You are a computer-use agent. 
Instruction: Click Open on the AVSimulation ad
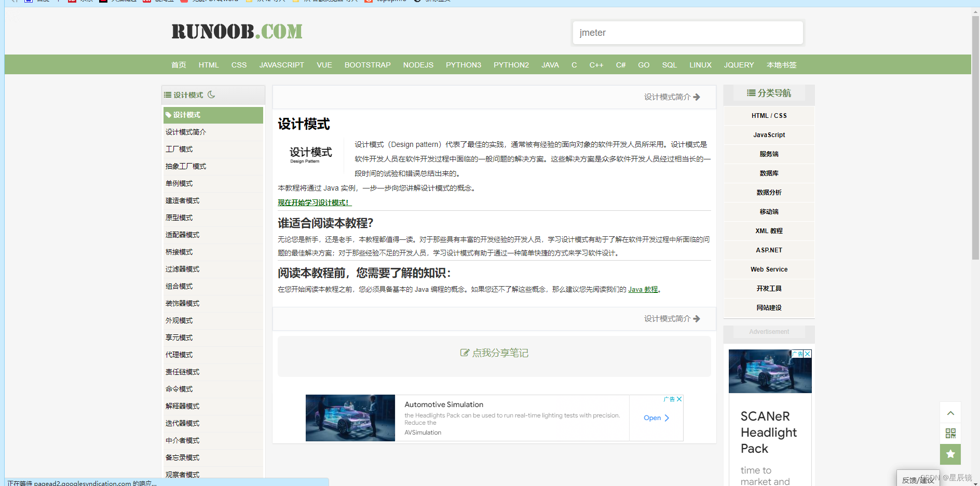[656, 417]
